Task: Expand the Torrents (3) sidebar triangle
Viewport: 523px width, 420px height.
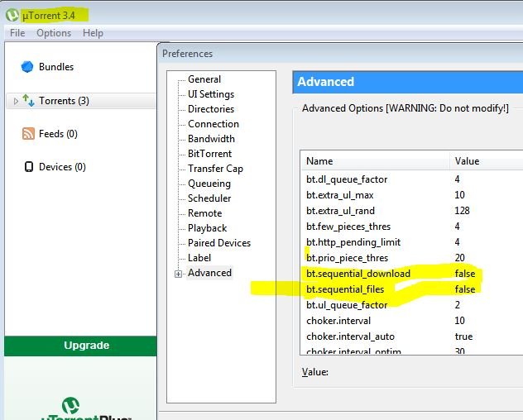Action: tap(16, 101)
